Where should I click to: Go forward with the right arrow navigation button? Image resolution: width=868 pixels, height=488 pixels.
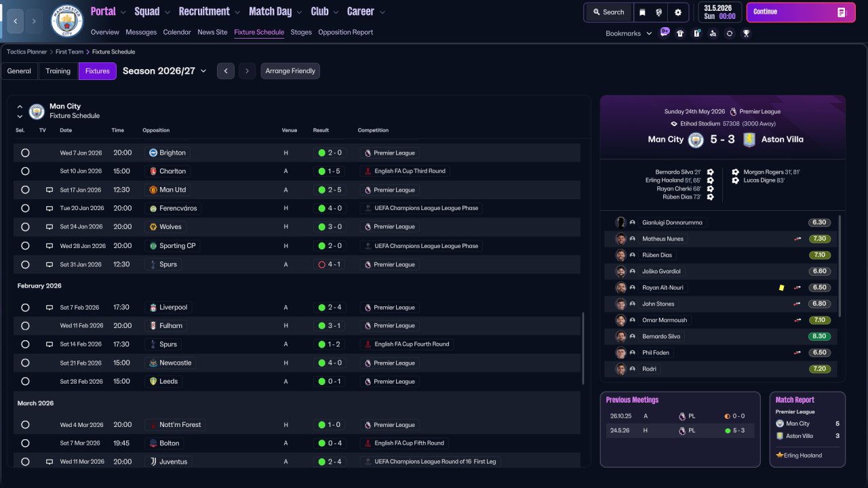[x=34, y=21]
